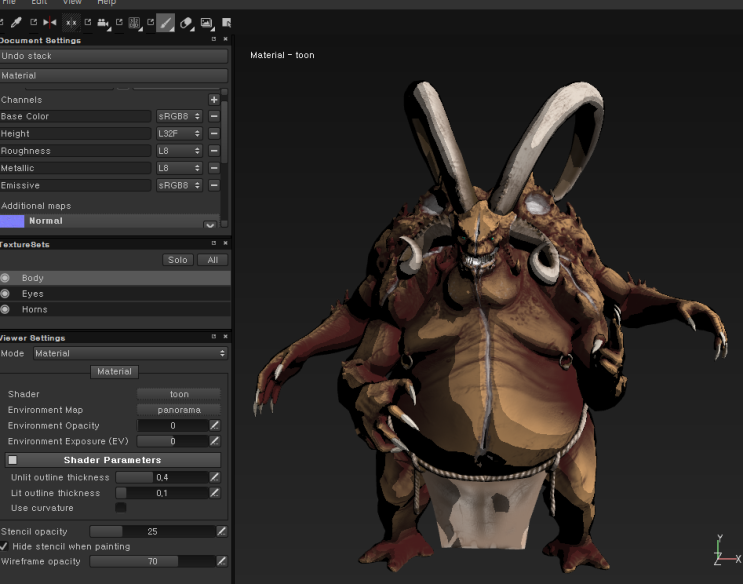
Task: Open the split viewport layout icon
Action: coord(135,23)
